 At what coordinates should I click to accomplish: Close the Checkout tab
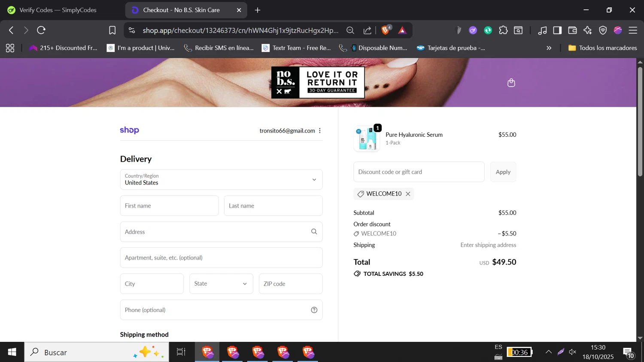pyautogui.click(x=239, y=10)
